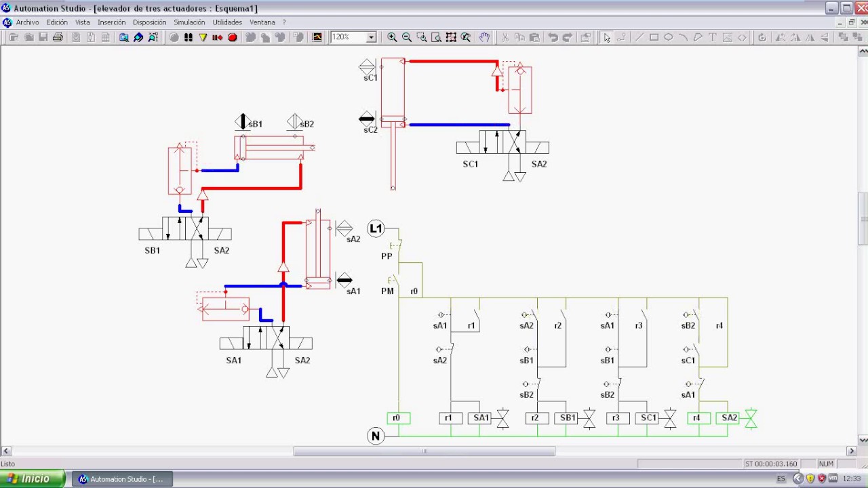
Task: Click the SA2 solenoid coil in circuit
Action: (729, 418)
